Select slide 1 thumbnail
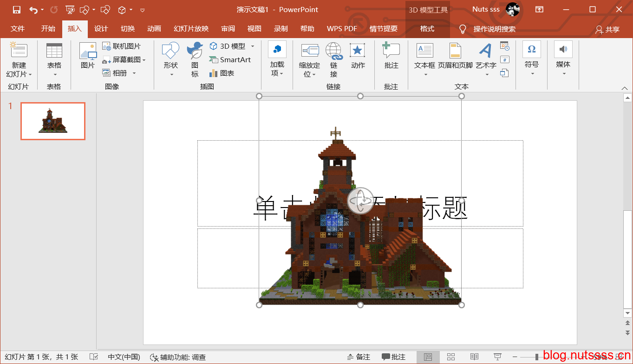633x364 pixels. tap(53, 121)
